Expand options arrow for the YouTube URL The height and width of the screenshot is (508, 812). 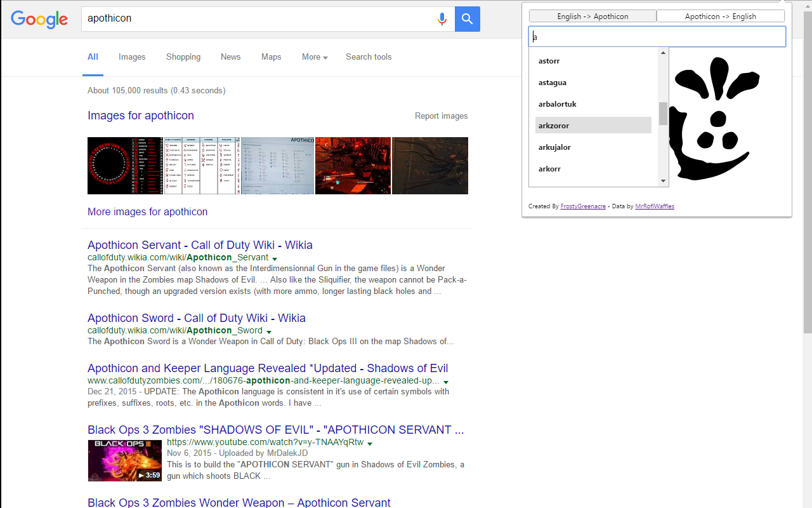(370, 443)
